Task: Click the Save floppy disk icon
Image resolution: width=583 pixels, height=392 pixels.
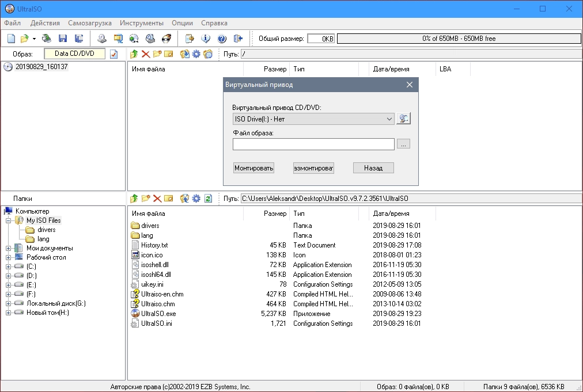Action: tap(63, 38)
